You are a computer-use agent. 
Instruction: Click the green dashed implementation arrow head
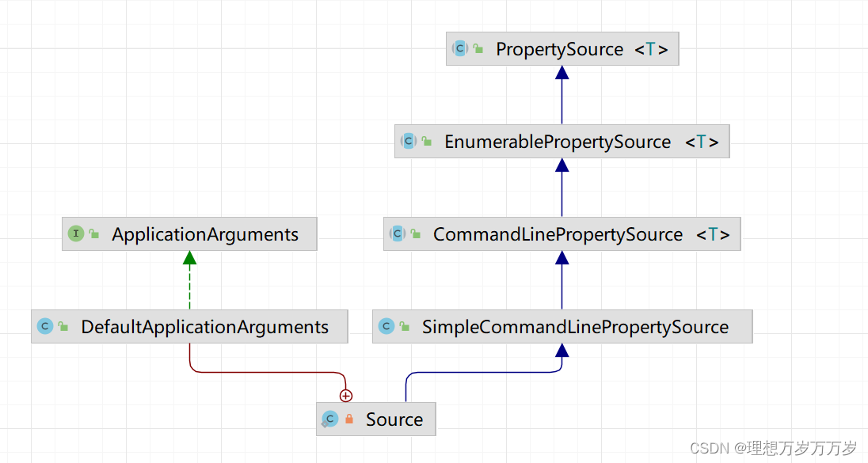[x=189, y=257]
